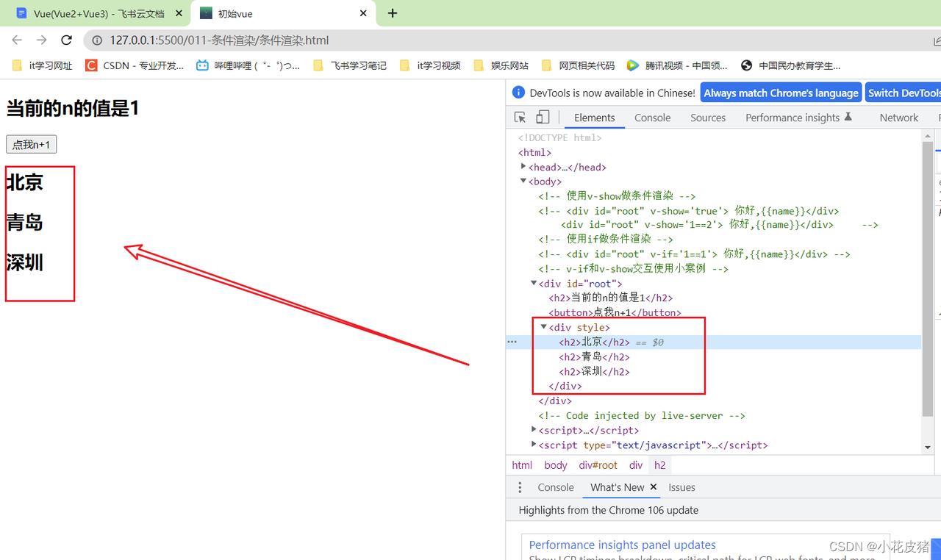Select the drawer Issues tab
This screenshot has width=941, height=560.
[x=681, y=487]
